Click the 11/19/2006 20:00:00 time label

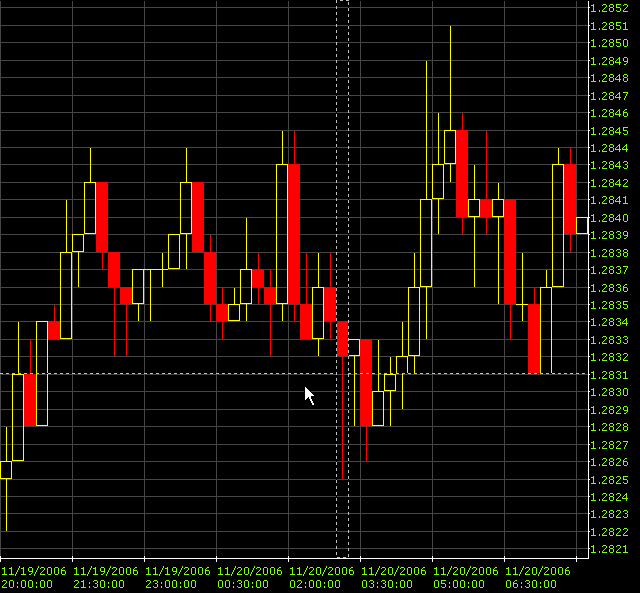coord(33,577)
